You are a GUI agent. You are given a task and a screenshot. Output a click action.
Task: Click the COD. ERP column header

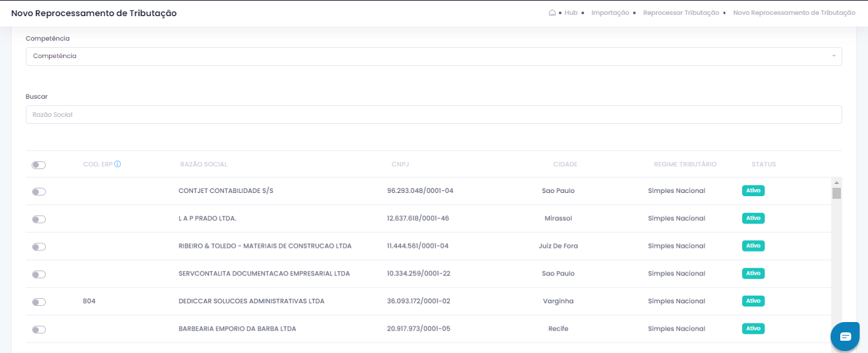(98, 164)
